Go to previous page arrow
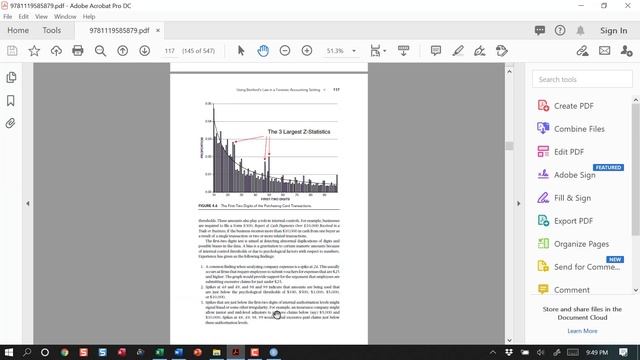The width and height of the screenshot is (640, 360). pos(122,51)
